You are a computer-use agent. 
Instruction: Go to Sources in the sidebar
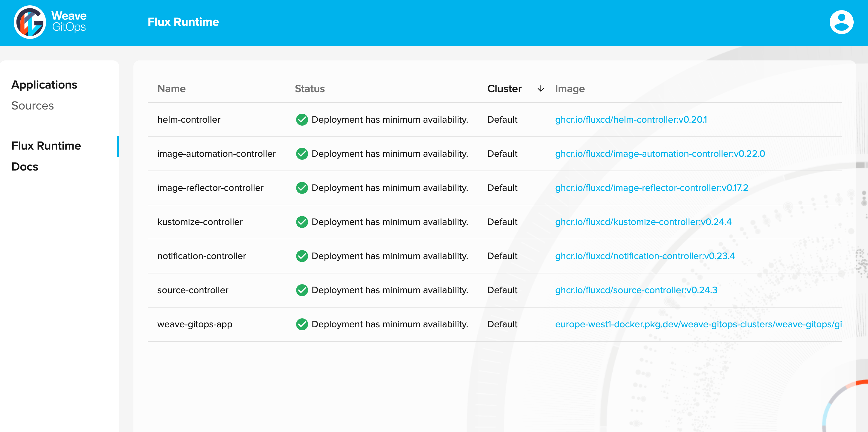(32, 106)
